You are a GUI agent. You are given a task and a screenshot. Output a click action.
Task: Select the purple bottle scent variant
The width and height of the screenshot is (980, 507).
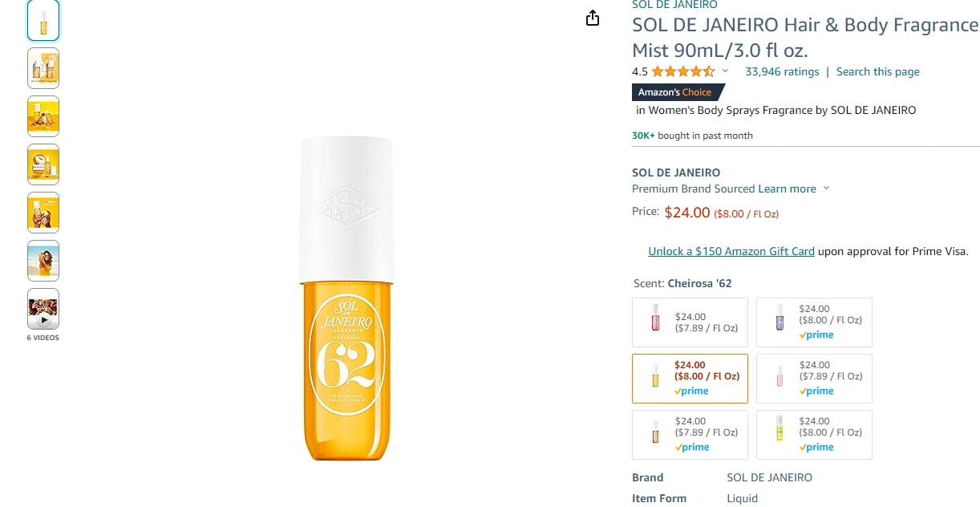click(814, 322)
